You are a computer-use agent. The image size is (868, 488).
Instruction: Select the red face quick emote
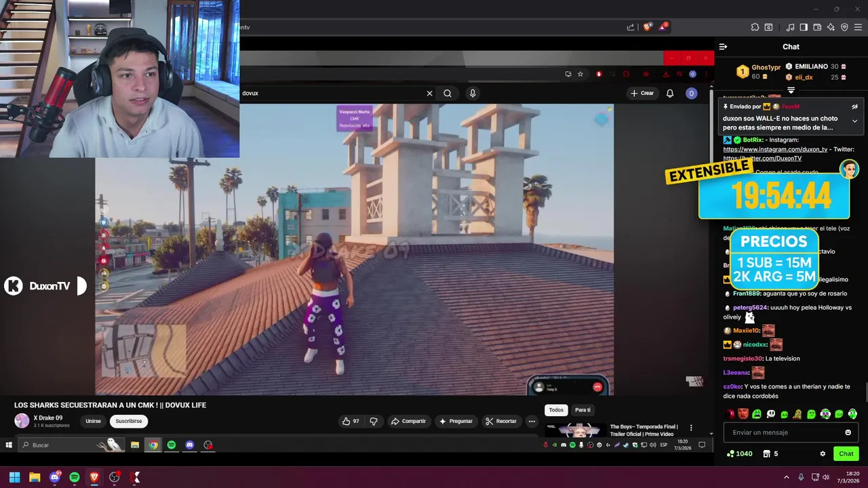[x=743, y=413]
